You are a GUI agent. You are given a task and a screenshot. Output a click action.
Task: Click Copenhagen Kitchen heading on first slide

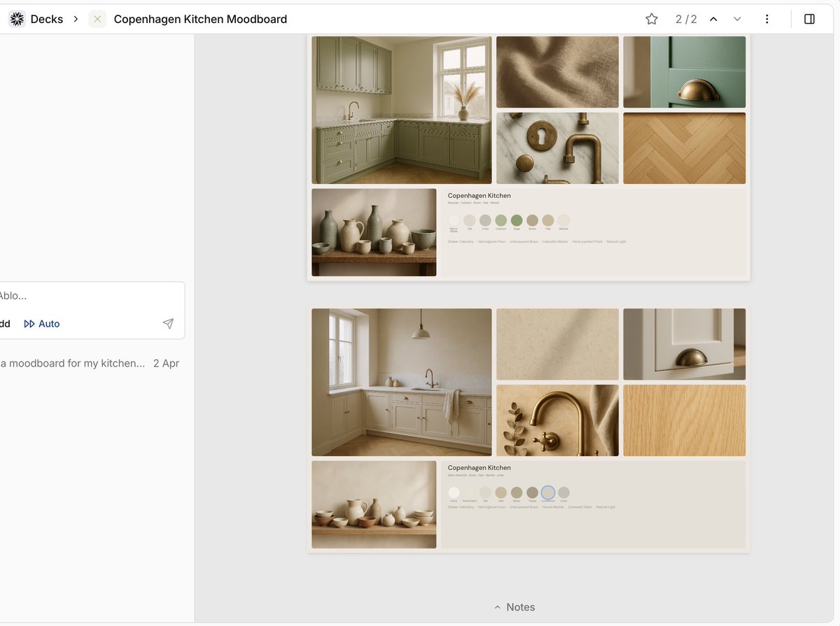coord(479,196)
